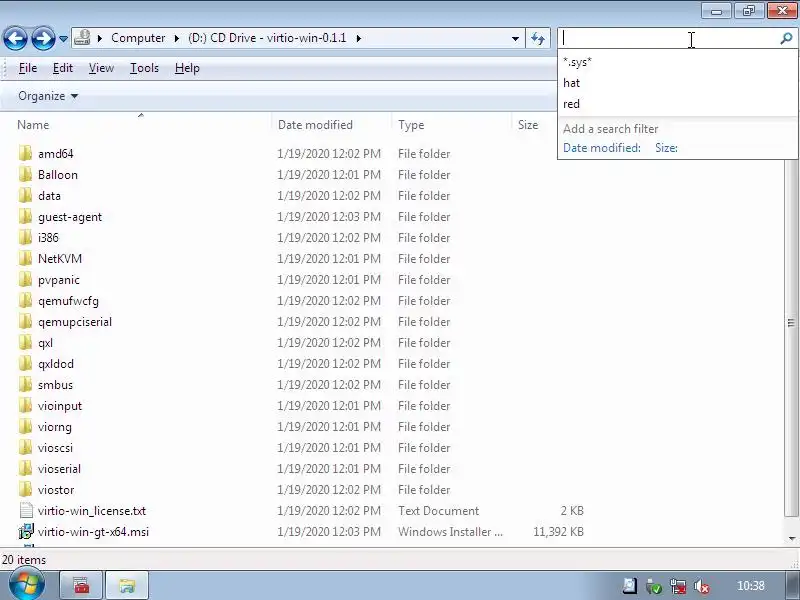Select the Balloon folder icon
The height and width of the screenshot is (600, 800).
25,174
